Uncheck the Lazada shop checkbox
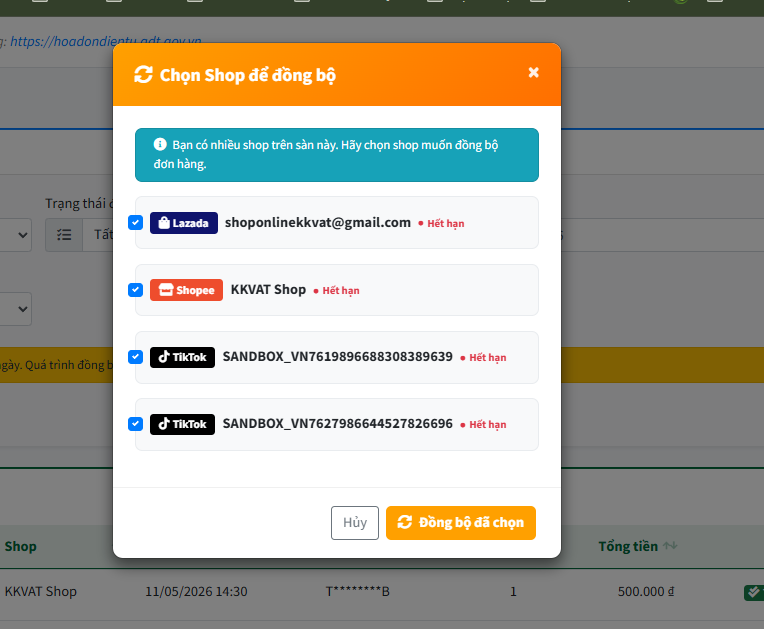This screenshot has width=764, height=629. click(135, 223)
